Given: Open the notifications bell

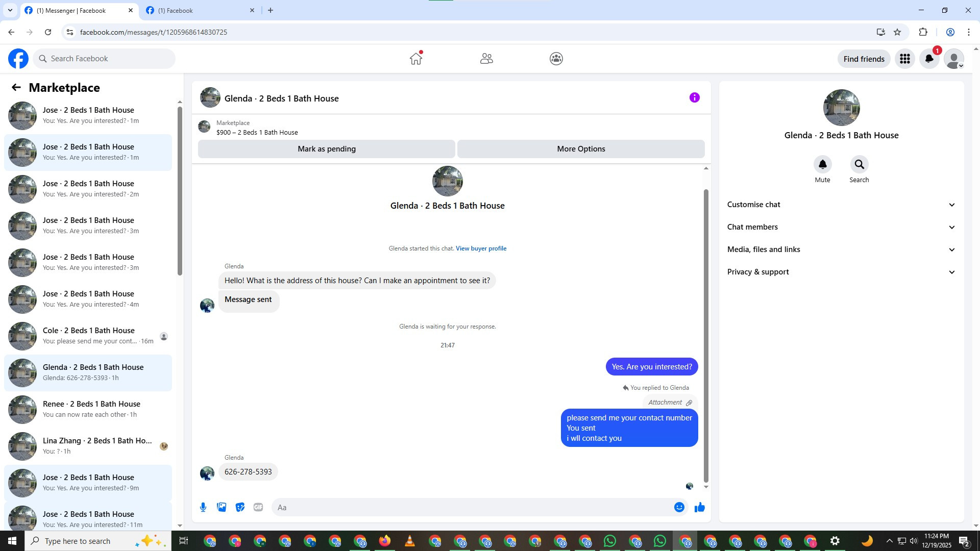Looking at the screenshot, I should coord(929,59).
